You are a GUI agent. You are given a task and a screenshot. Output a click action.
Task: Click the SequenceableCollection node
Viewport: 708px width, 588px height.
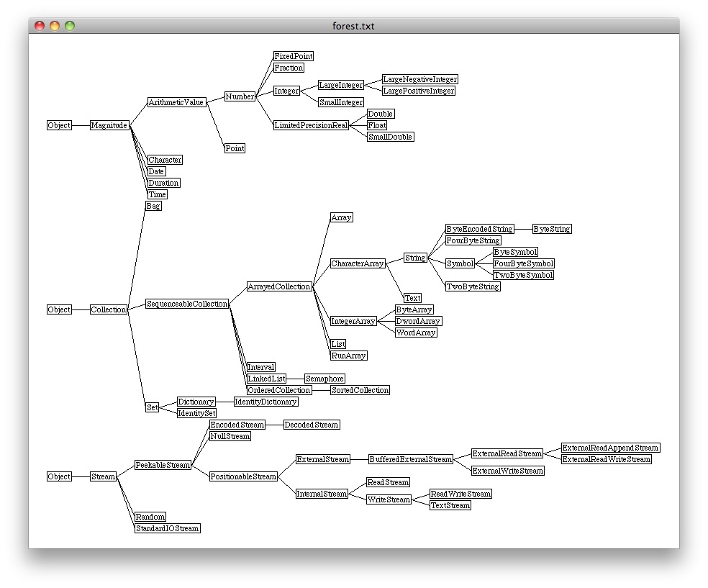(x=187, y=304)
